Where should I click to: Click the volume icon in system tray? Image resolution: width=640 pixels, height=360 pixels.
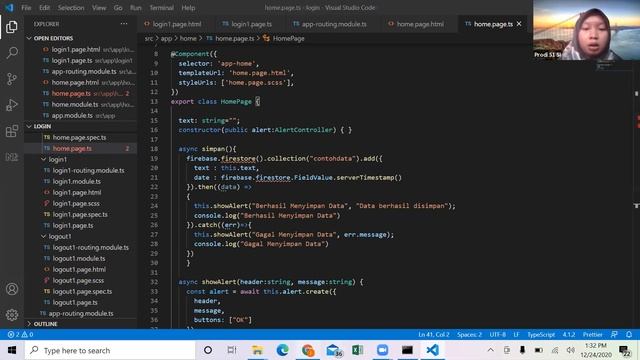coord(571,350)
